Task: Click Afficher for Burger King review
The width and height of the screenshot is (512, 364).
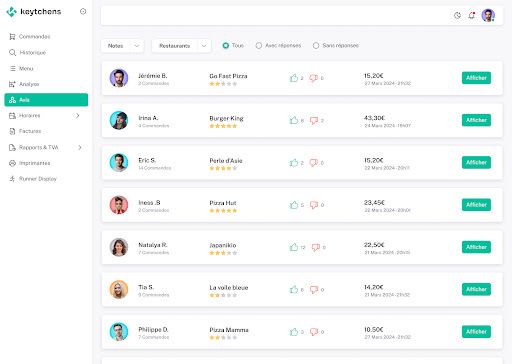Action: (x=476, y=120)
